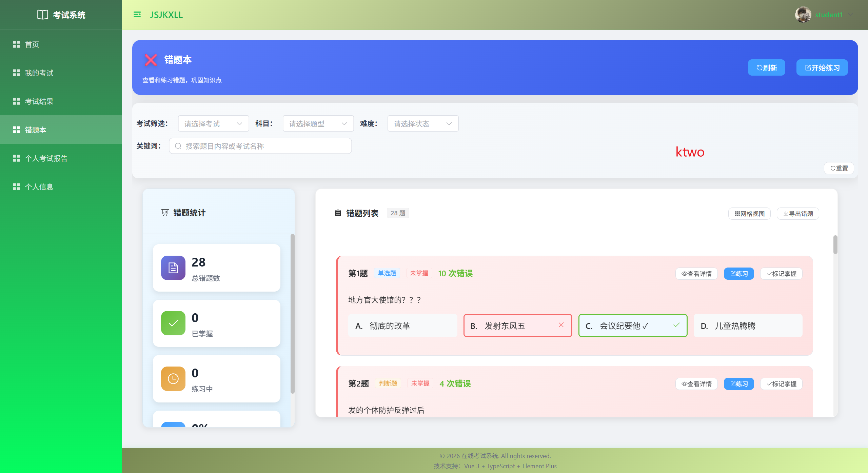868x473 pixels.
Task: Collapse sidebar with the hamburger icon
Action: coord(137,15)
